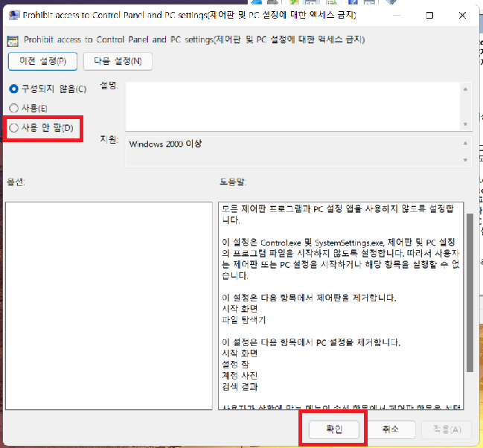Click the '계정 사진' line in help text
This screenshot has height=448, width=483.
click(240, 376)
